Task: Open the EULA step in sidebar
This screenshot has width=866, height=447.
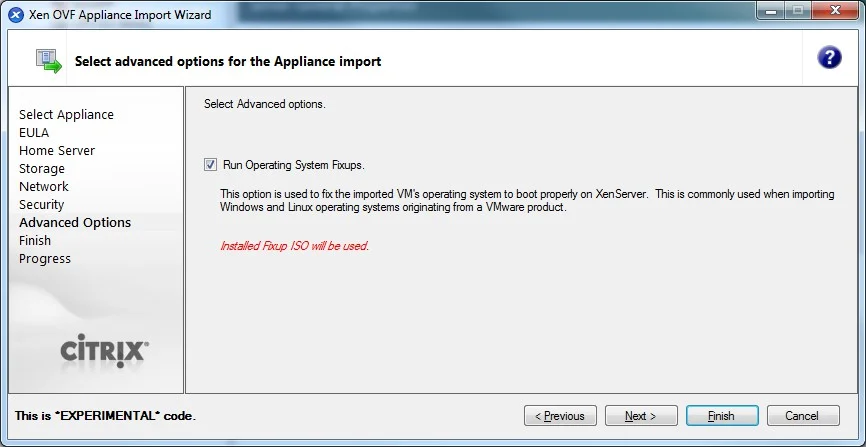Action: click(34, 133)
